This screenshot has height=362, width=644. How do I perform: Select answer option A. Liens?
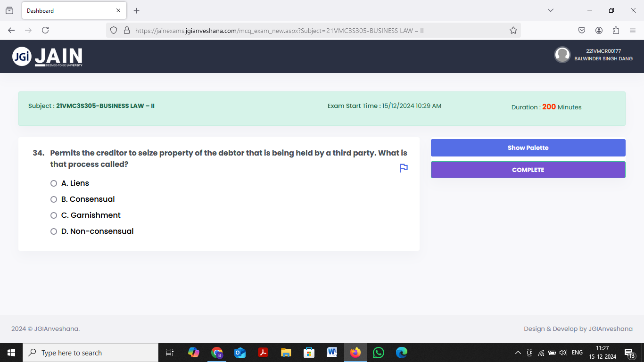(54, 183)
